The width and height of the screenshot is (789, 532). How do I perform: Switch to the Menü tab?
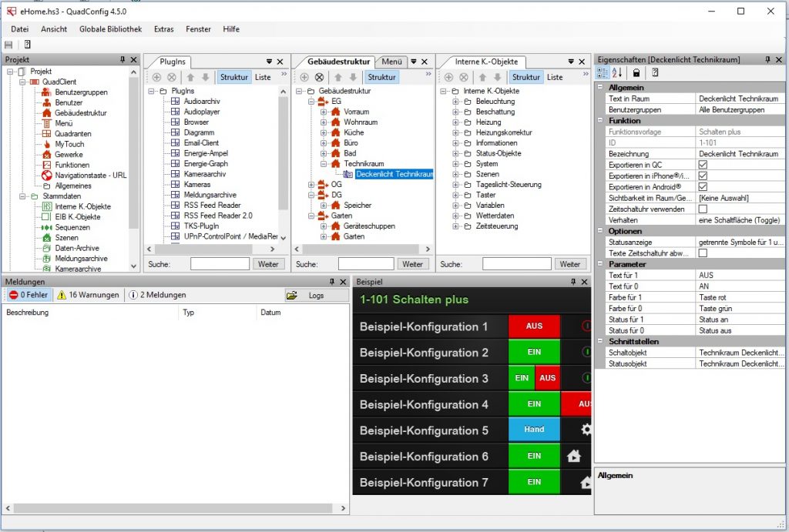click(x=391, y=62)
